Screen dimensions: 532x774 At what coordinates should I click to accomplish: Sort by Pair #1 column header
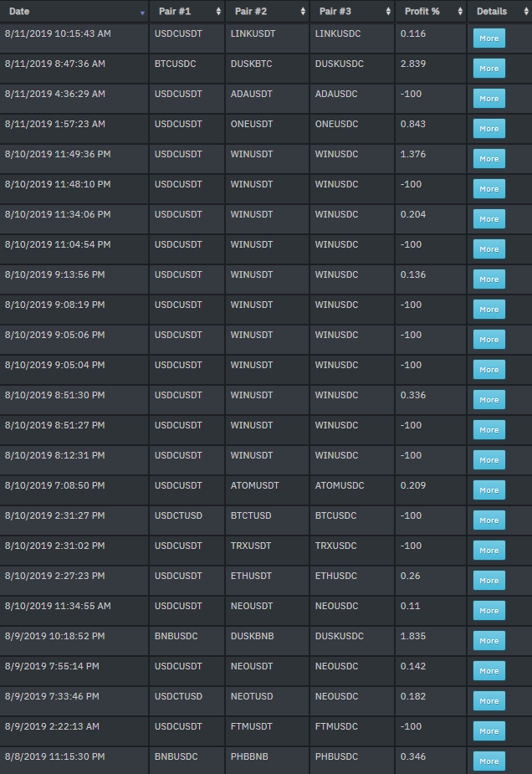[187, 12]
